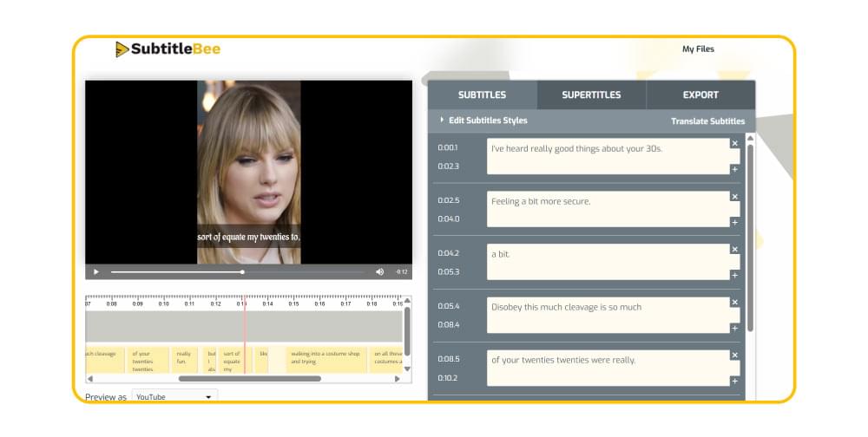Click the 0:14 mark on timeline ruler

(267, 303)
